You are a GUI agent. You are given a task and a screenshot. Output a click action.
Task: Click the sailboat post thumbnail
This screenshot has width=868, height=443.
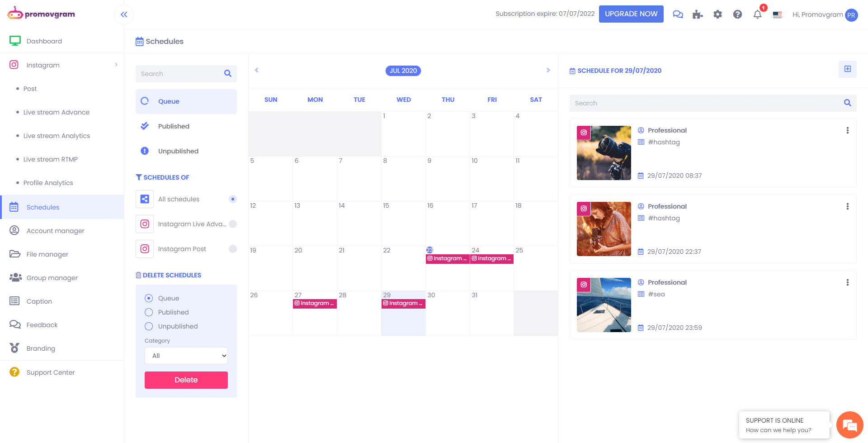(x=604, y=305)
